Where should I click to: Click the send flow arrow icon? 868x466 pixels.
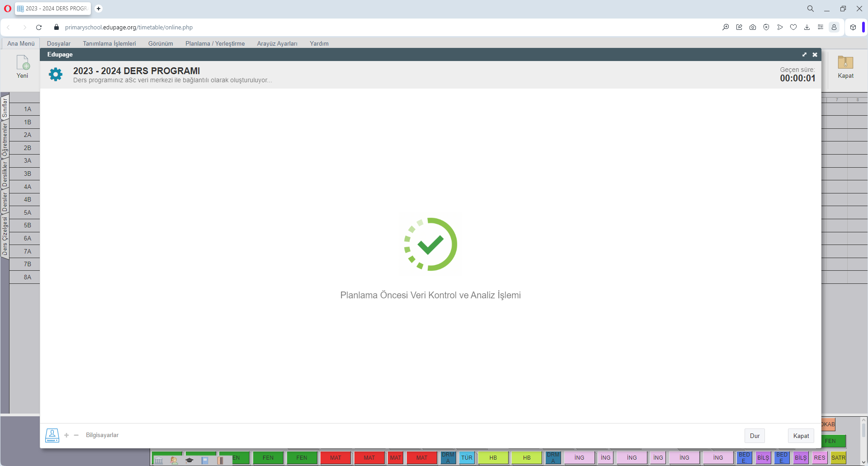tap(780, 27)
